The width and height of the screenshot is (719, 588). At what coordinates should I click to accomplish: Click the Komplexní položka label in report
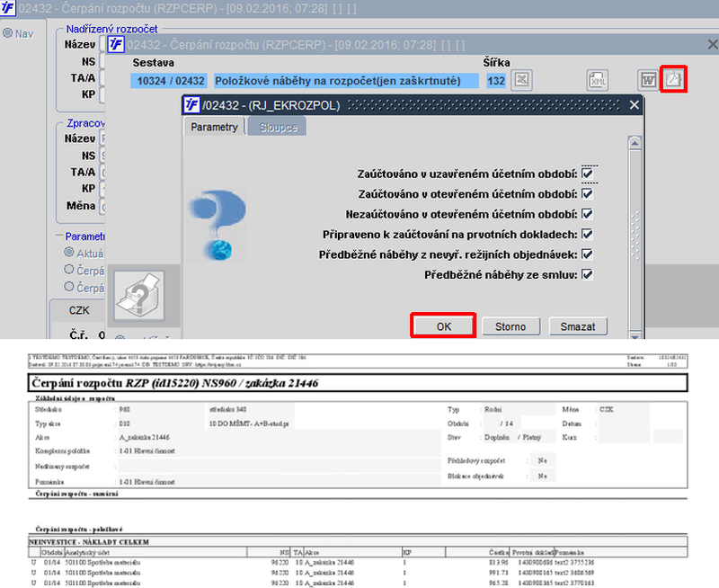(x=62, y=451)
